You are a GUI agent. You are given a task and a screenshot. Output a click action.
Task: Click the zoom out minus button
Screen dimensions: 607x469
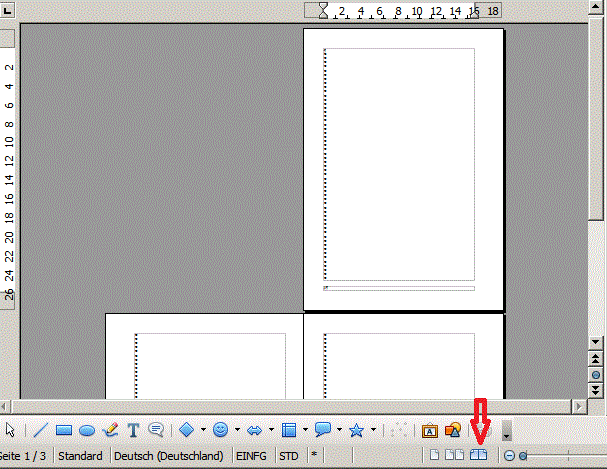coord(509,456)
